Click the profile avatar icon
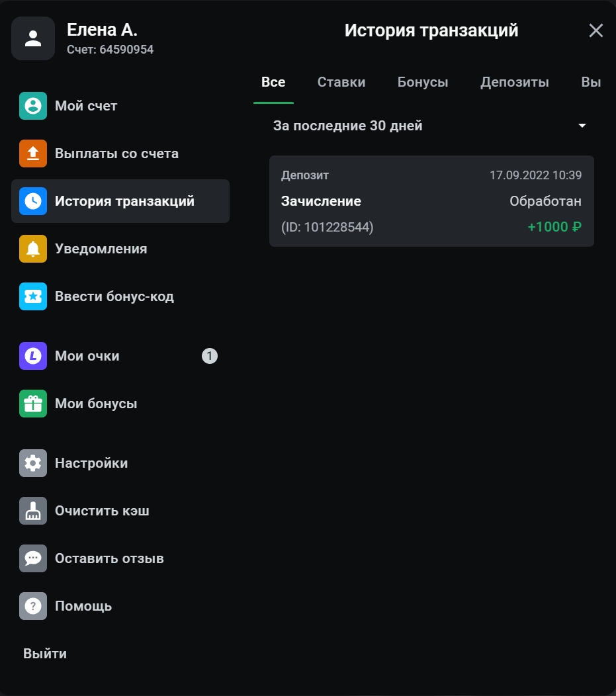The height and width of the screenshot is (696, 616). (33, 38)
